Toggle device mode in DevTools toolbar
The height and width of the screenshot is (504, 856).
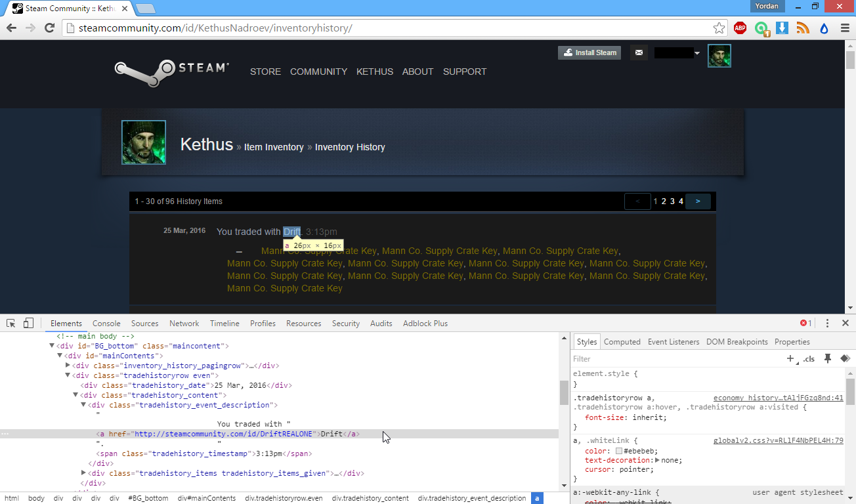coord(28,323)
